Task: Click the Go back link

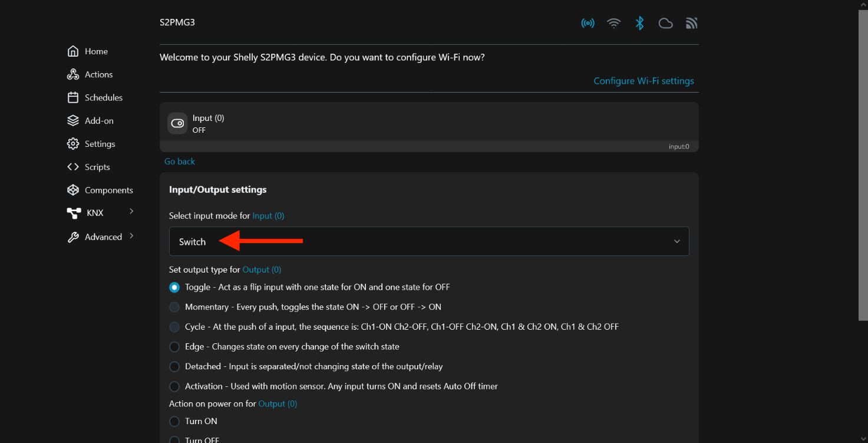Action: (x=180, y=161)
